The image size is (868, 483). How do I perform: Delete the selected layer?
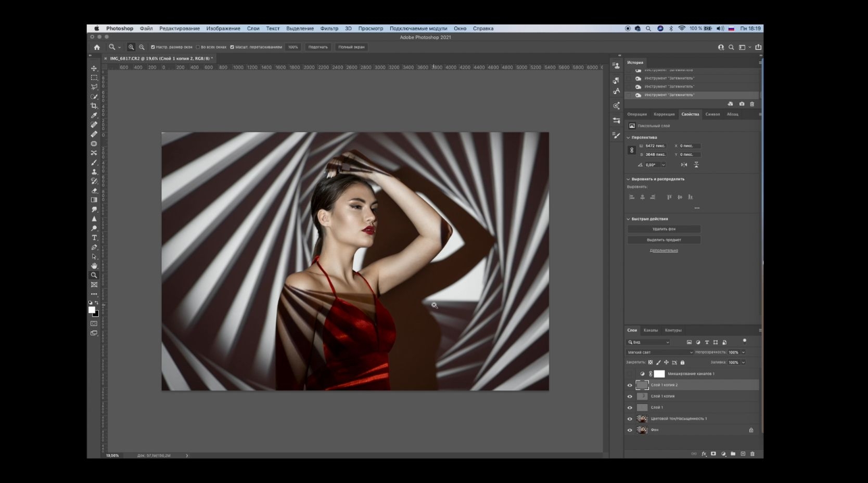tap(752, 454)
